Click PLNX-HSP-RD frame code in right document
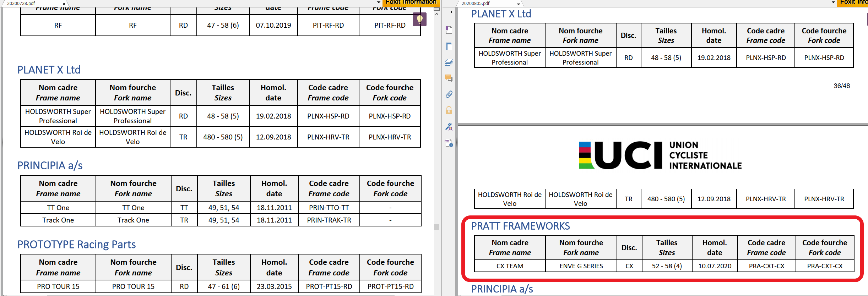 766,57
